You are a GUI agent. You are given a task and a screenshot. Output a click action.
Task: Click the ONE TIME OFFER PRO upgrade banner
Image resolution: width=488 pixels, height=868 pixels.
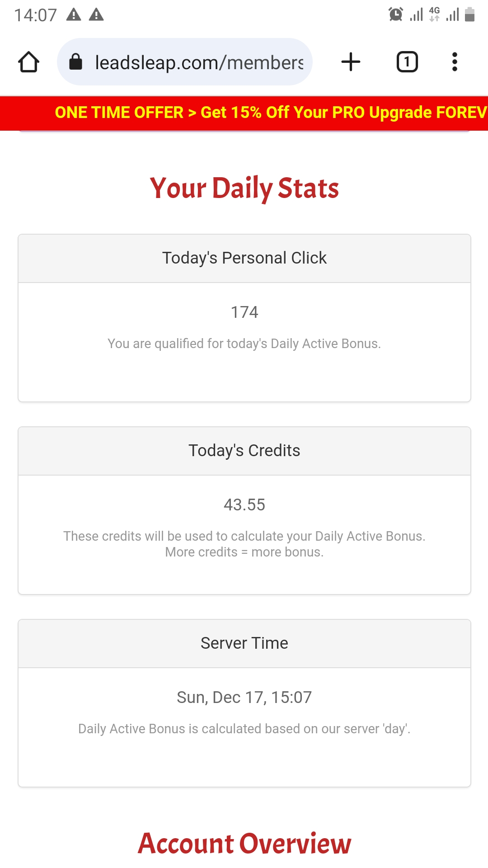(270, 113)
